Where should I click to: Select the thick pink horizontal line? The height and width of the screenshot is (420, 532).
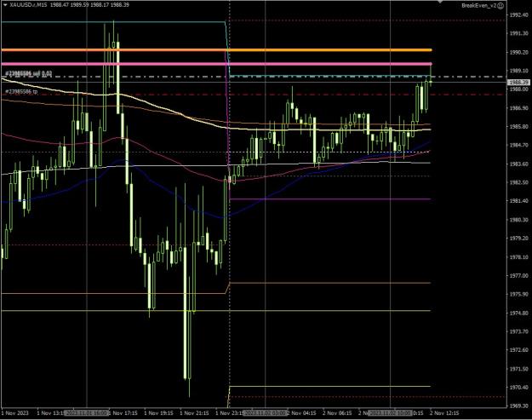216,64
